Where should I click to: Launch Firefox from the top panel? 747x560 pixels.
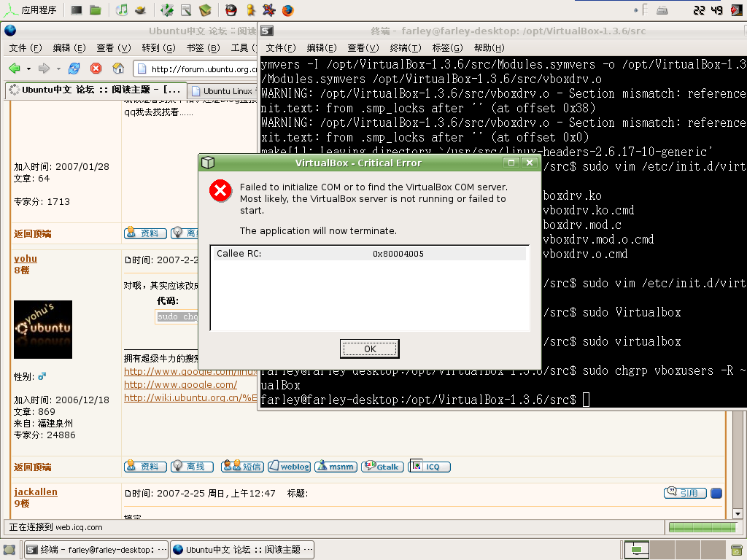click(x=287, y=10)
